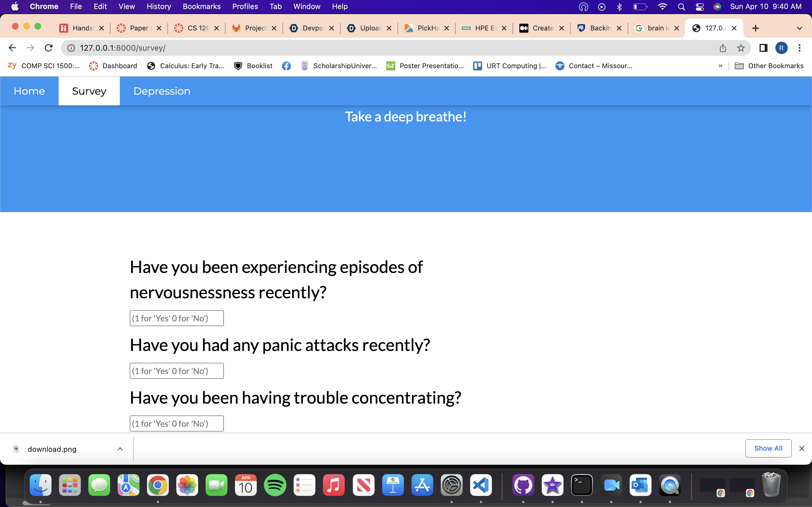Bookmark this page with the star icon
812x507 pixels.
[x=741, y=48]
